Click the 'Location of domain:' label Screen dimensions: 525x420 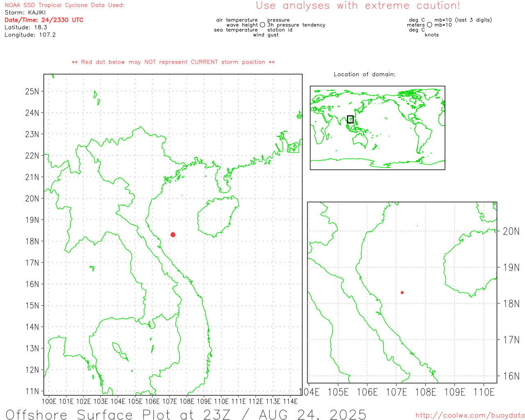[365, 74]
